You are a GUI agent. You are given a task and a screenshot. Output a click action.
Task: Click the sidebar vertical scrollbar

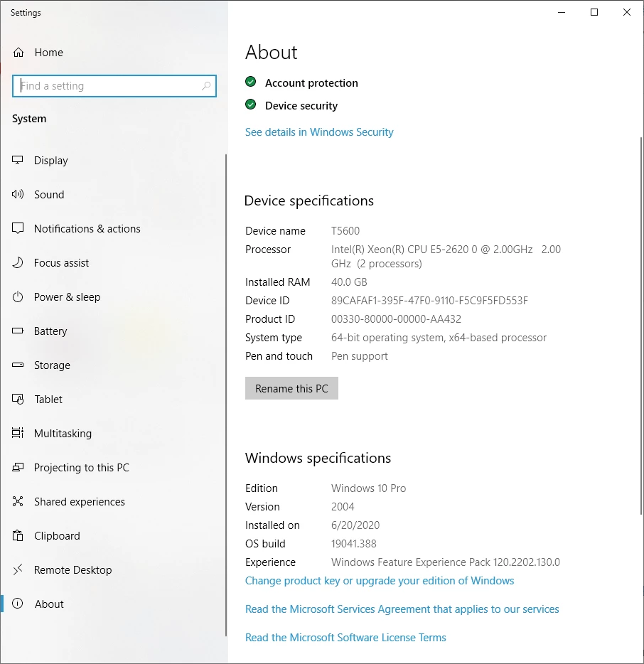(225, 395)
